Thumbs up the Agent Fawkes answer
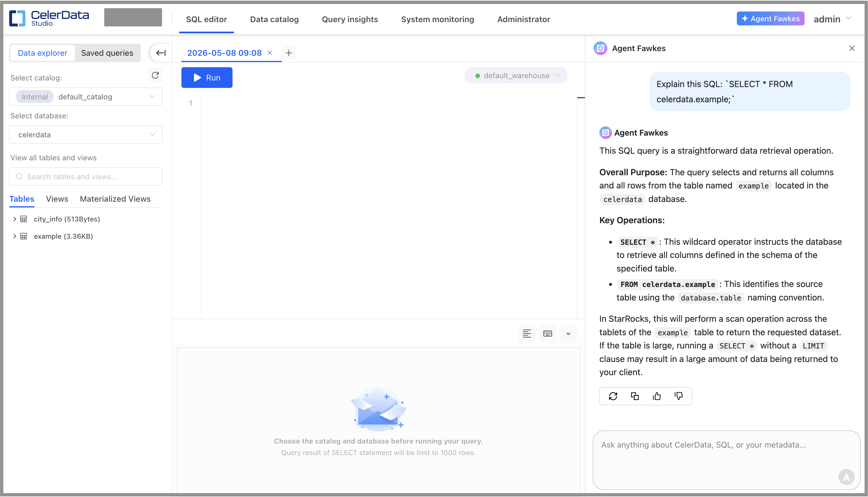The width and height of the screenshot is (868, 497). tap(657, 396)
